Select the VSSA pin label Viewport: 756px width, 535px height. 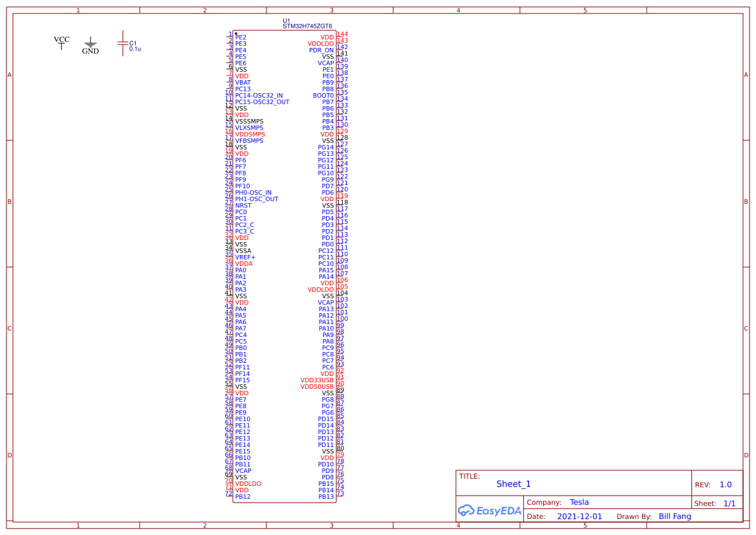(x=243, y=251)
